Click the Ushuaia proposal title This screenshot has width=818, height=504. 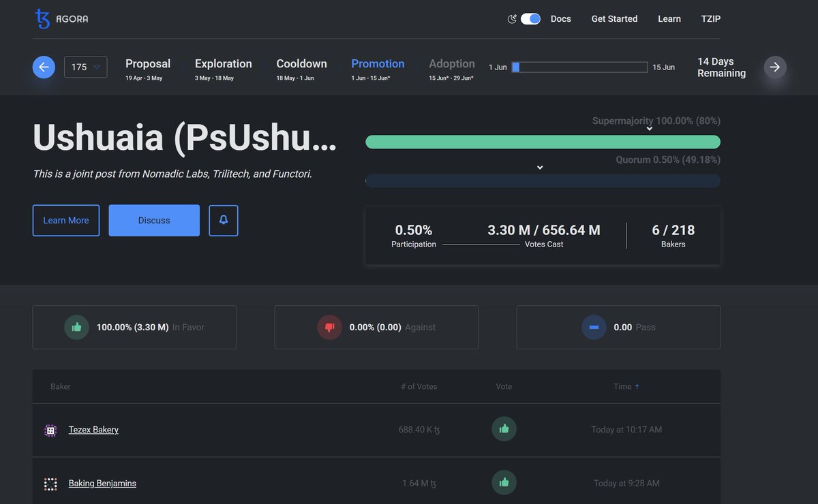pyautogui.click(x=185, y=137)
